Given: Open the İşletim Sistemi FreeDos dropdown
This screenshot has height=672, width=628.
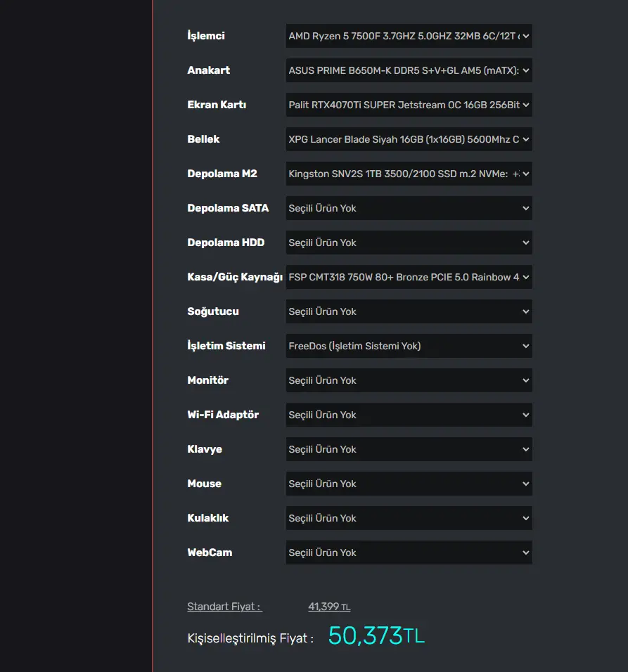Looking at the screenshot, I should 409,346.
